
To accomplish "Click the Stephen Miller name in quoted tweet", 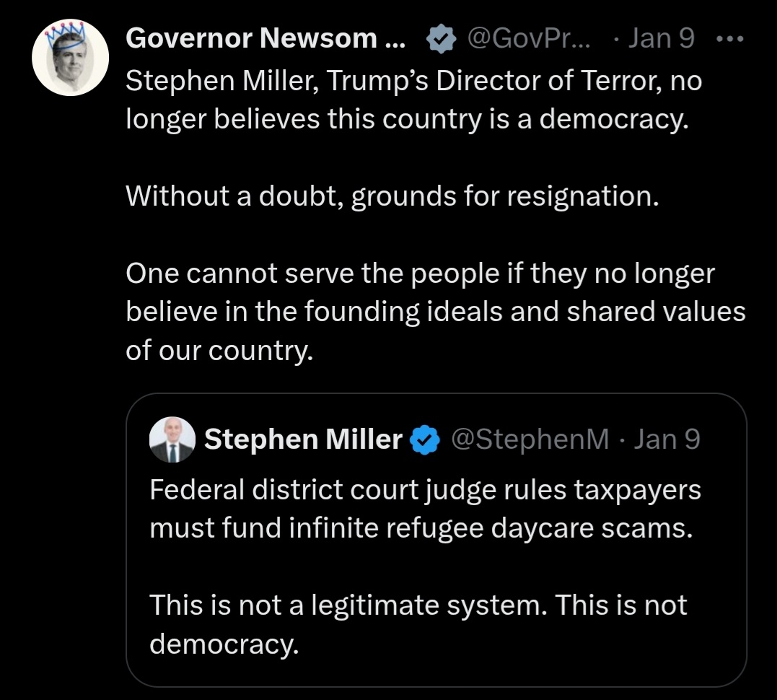I will click(x=303, y=439).
